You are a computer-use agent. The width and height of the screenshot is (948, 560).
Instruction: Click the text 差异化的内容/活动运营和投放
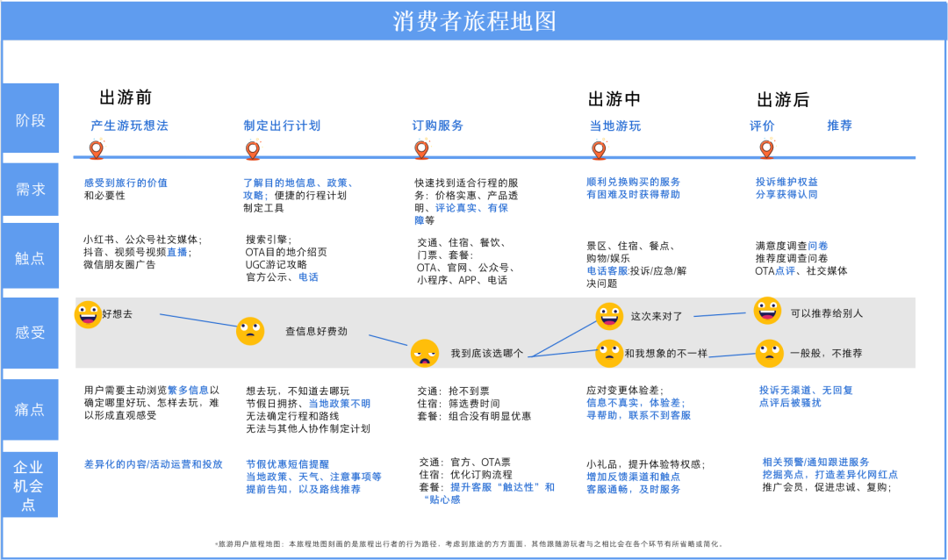pyautogui.click(x=154, y=463)
